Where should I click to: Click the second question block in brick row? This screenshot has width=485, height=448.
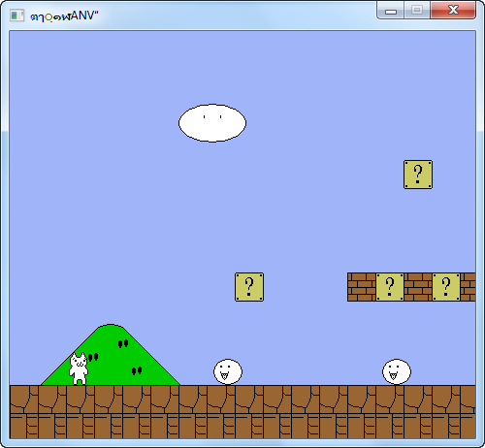(x=446, y=287)
